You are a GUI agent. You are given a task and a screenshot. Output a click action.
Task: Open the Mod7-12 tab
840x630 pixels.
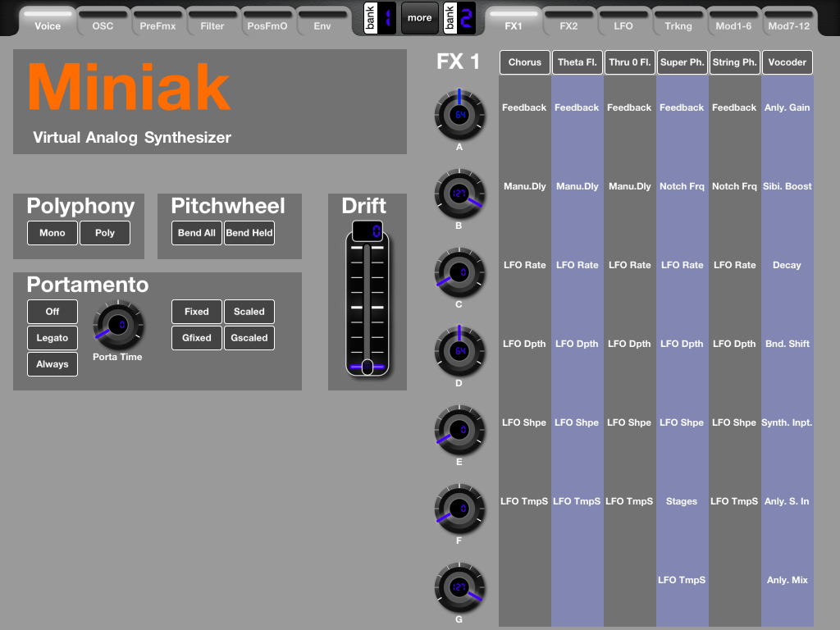(788, 21)
